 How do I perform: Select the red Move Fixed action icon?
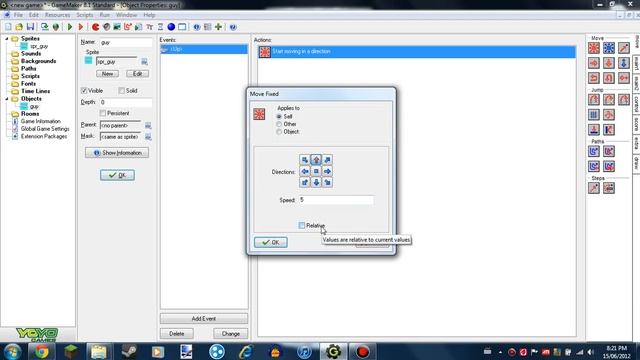(594, 48)
